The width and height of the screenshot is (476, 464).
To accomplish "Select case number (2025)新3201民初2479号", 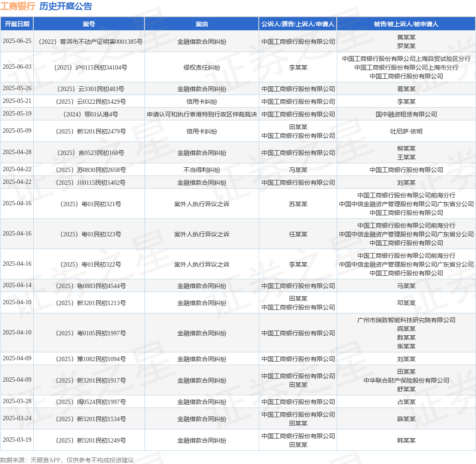I will coord(91,131).
